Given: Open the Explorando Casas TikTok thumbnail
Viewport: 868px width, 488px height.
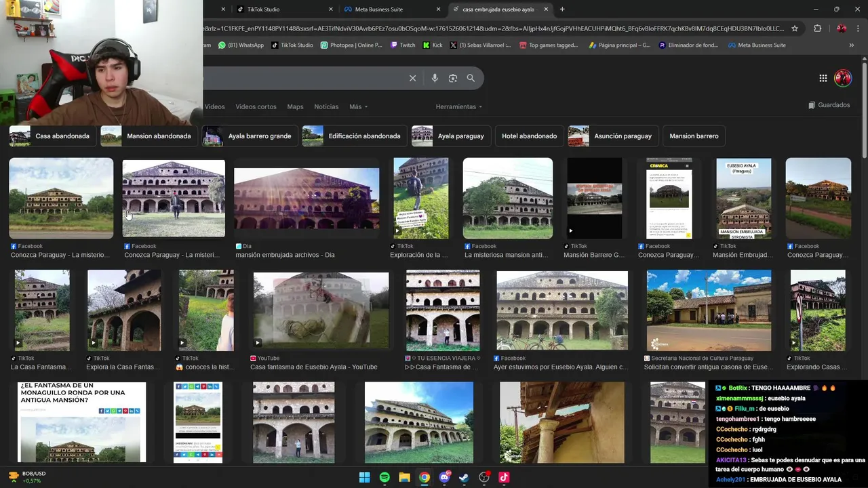Looking at the screenshot, I should click(818, 310).
